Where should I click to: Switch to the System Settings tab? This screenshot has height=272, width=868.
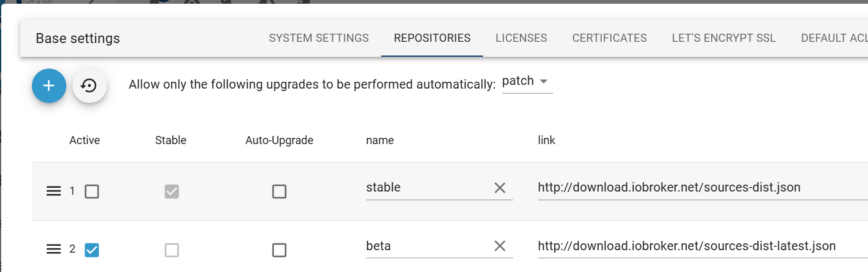(319, 38)
